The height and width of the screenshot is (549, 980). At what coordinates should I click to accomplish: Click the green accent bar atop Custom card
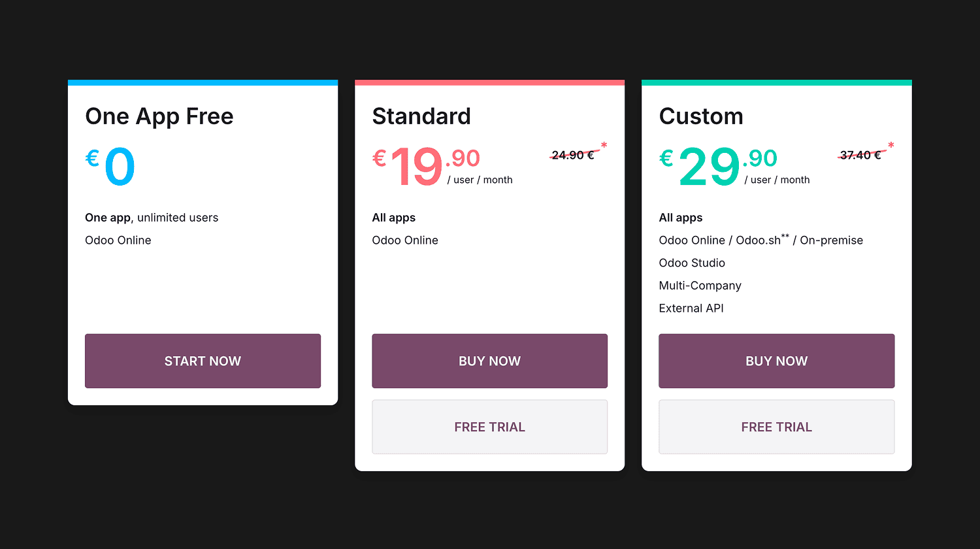pos(776,82)
